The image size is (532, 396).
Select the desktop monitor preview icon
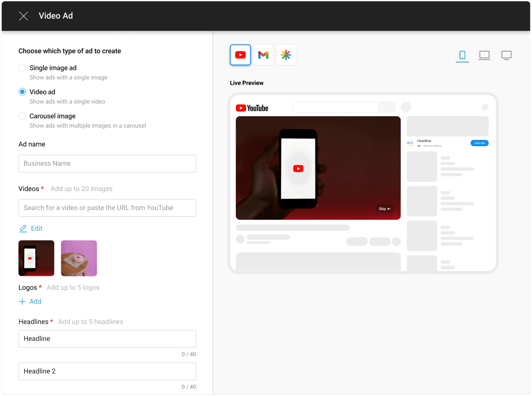506,55
